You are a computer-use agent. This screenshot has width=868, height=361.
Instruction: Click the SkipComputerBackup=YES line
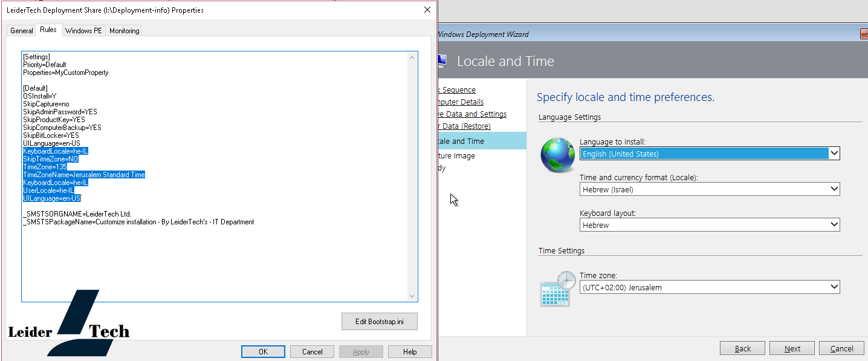click(x=62, y=128)
